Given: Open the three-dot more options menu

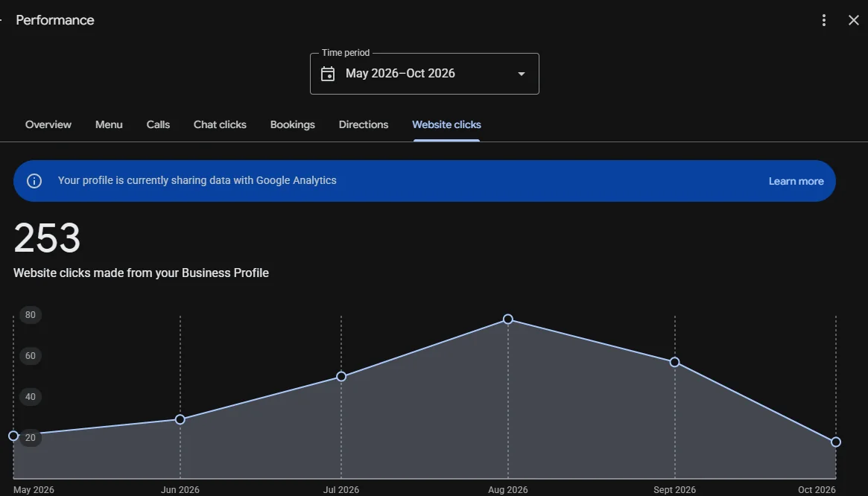Looking at the screenshot, I should [x=824, y=21].
